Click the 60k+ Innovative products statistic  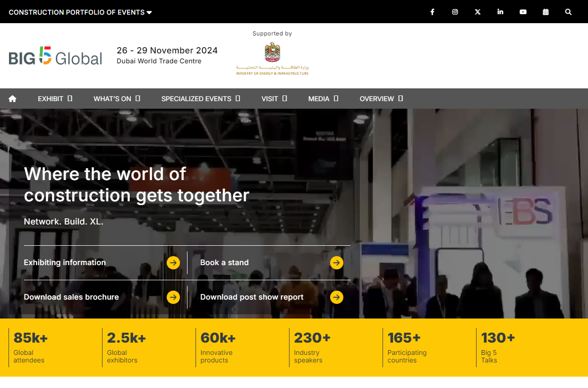(218, 347)
